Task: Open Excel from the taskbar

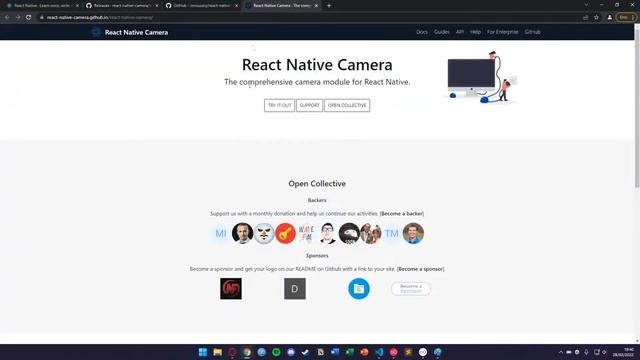Action: (x=349, y=352)
